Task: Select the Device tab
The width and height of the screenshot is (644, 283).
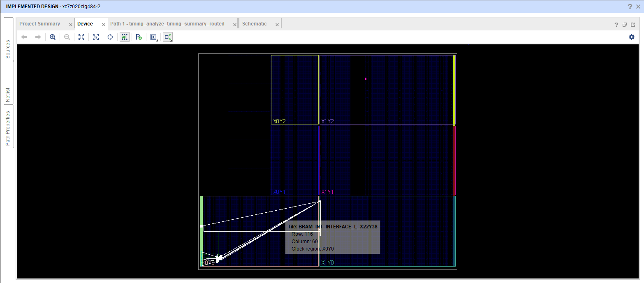Action: pos(85,24)
